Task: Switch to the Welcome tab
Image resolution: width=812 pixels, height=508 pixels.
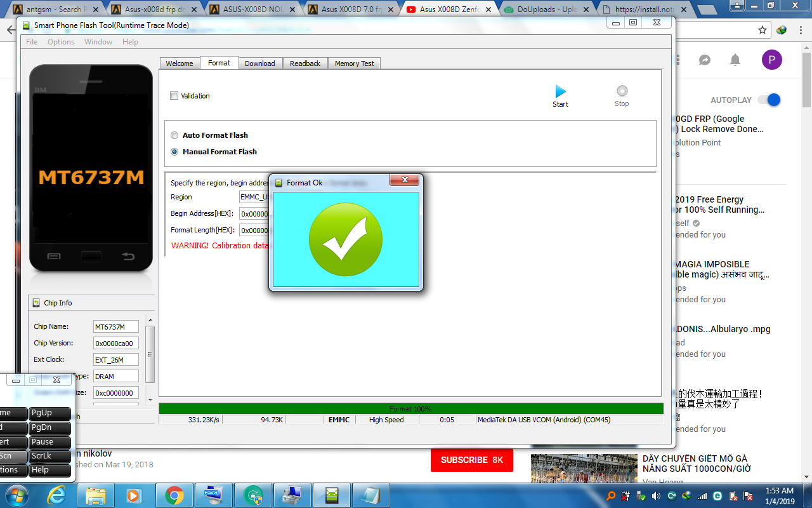Action: pos(180,63)
